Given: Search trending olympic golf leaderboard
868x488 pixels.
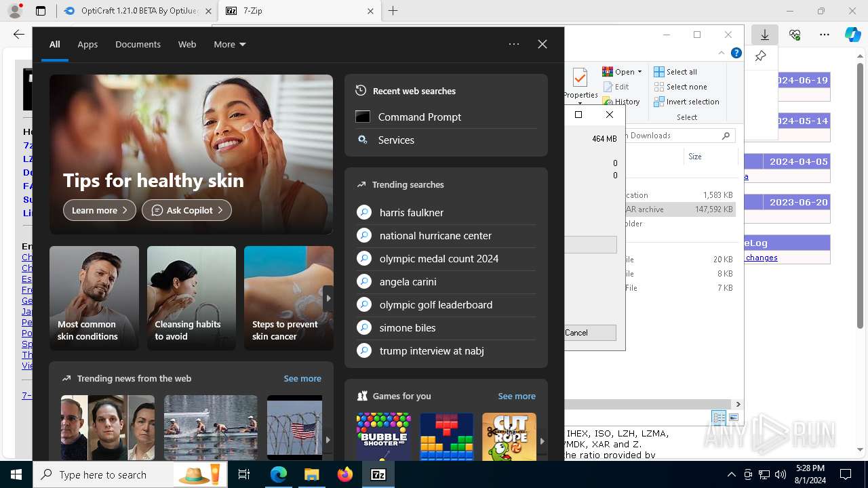Looking at the screenshot, I should [446, 304].
